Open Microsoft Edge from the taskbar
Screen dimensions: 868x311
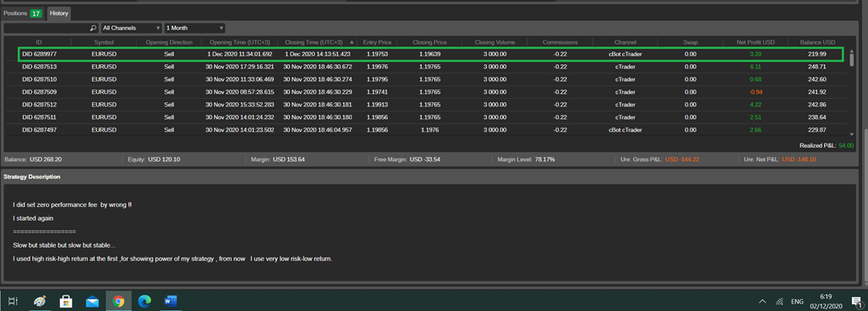[x=144, y=301]
